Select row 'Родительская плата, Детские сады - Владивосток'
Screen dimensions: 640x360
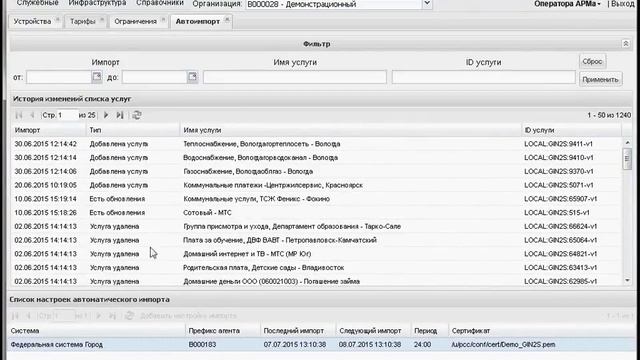[x=316, y=268]
